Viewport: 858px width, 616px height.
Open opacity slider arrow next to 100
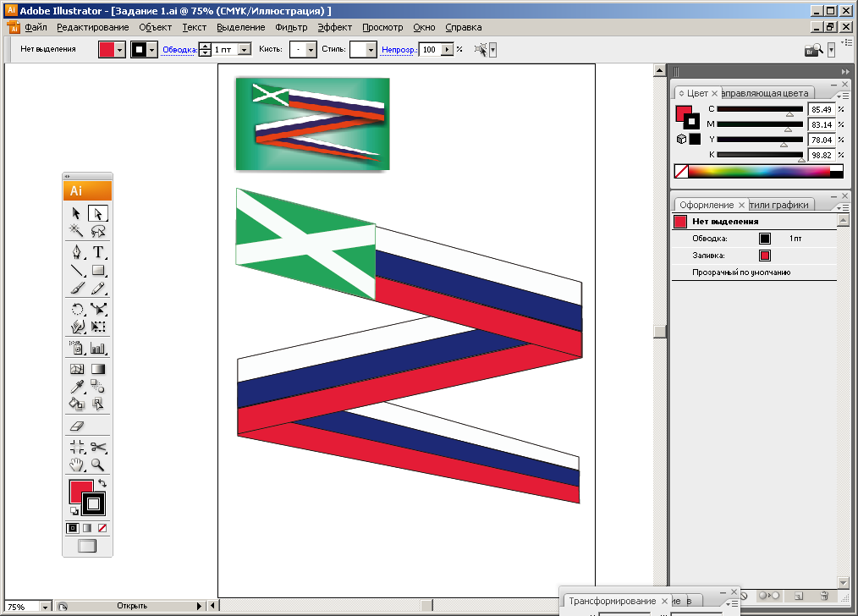pyautogui.click(x=448, y=50)
